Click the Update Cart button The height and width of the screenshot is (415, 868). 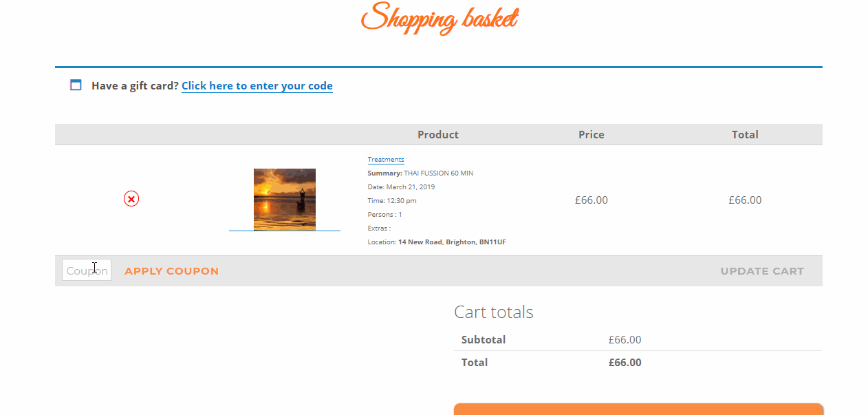[x=762, y=271]
